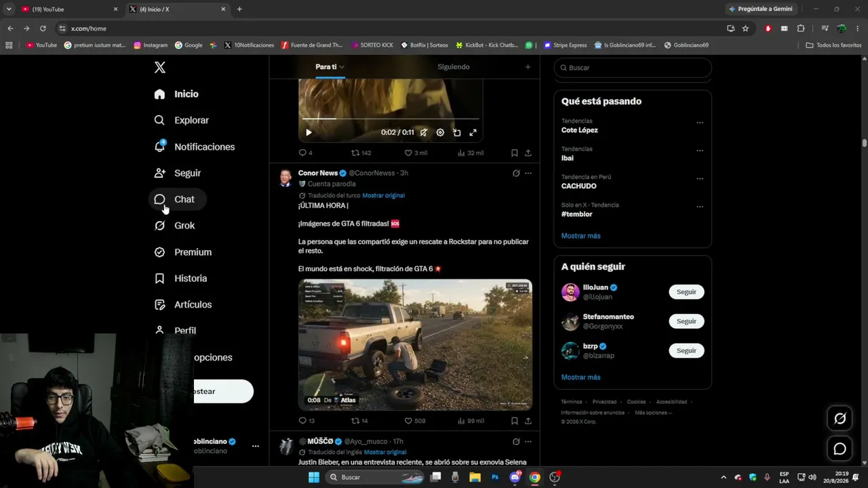Click the Conor News profile avatar
868x488 pixels.
click(x=286, y=178)
